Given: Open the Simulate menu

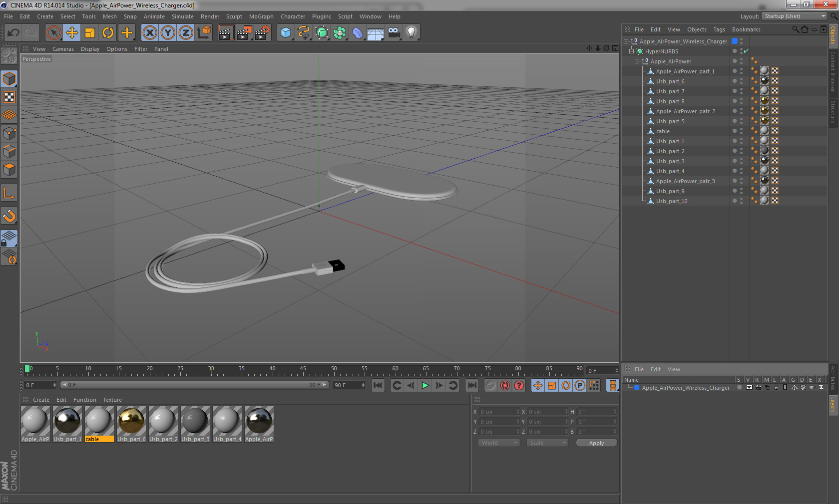Looking at the screenshot, I should (x=182, y=16).
